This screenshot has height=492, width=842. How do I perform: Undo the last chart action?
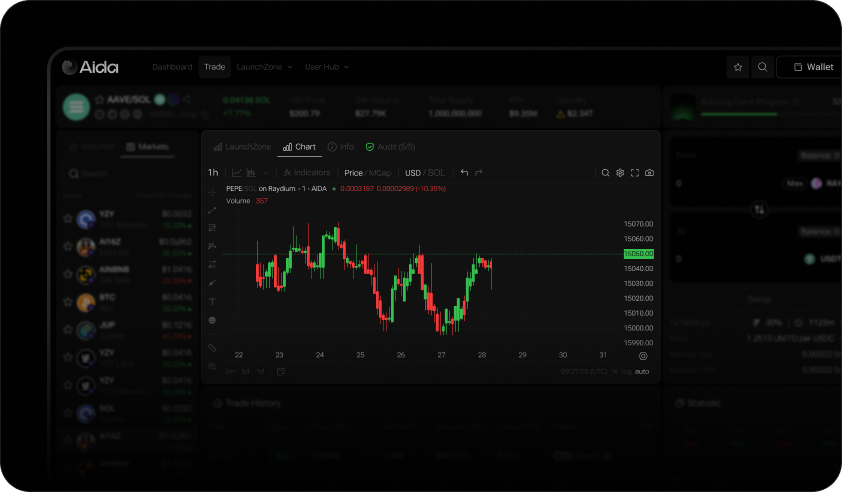point(464,173)
